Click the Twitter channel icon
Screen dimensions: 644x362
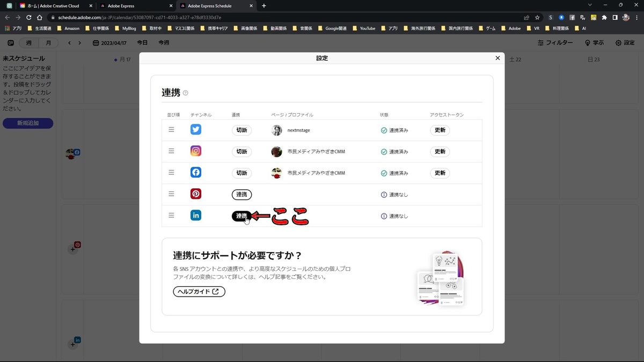click(x=196, y=130)
